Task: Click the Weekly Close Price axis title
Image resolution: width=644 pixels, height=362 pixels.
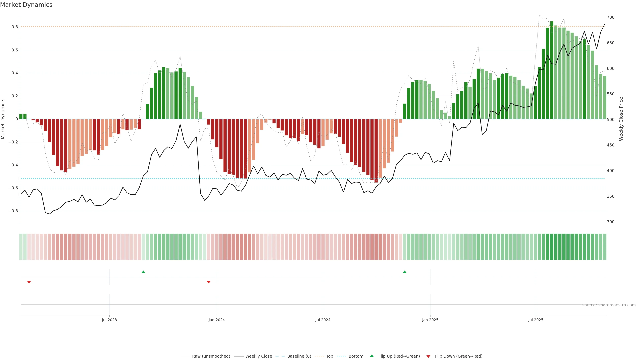Action: pos(621,119)
